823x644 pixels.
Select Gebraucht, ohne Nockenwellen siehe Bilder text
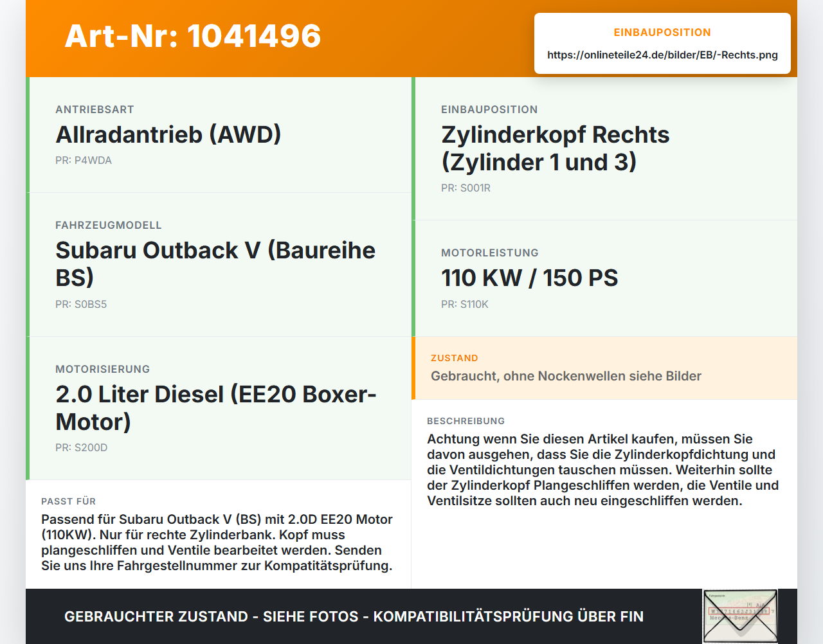pyautogui.click(x=566, y=376)
